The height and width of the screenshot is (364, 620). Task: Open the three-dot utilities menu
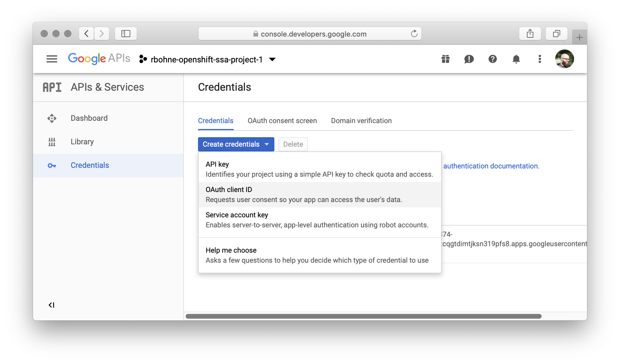540,59
